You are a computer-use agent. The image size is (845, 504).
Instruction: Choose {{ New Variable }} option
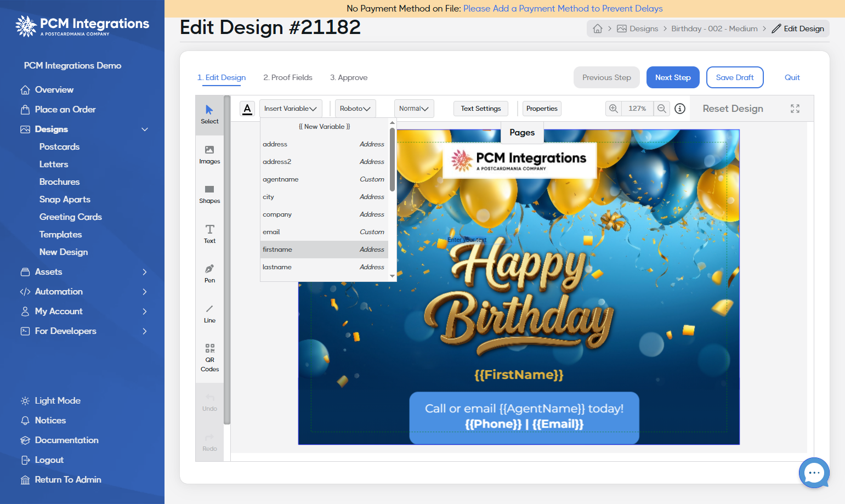pyautogui.click(x=324, y=127)
